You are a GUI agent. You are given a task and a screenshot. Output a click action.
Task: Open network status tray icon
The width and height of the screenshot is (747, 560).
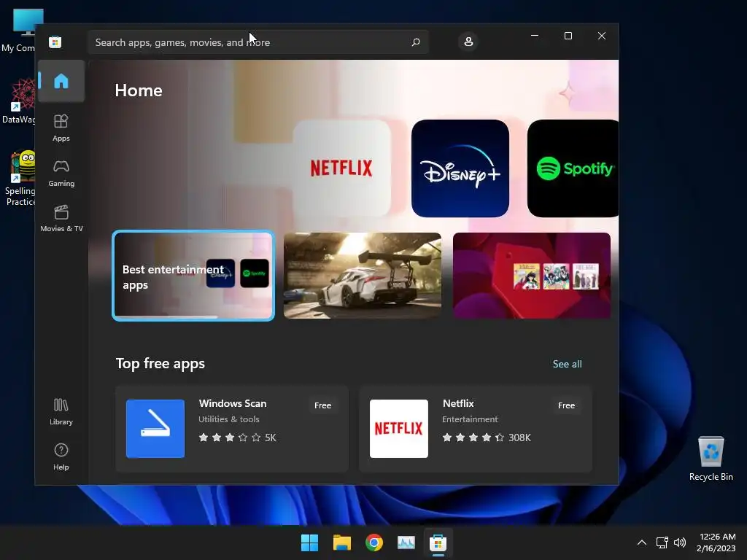[x=662, y=542]
